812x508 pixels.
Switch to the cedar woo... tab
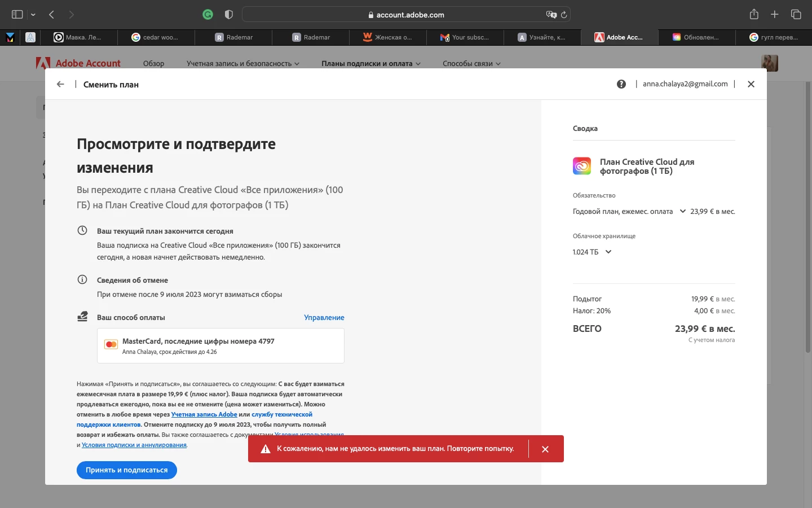pos(156,37)
